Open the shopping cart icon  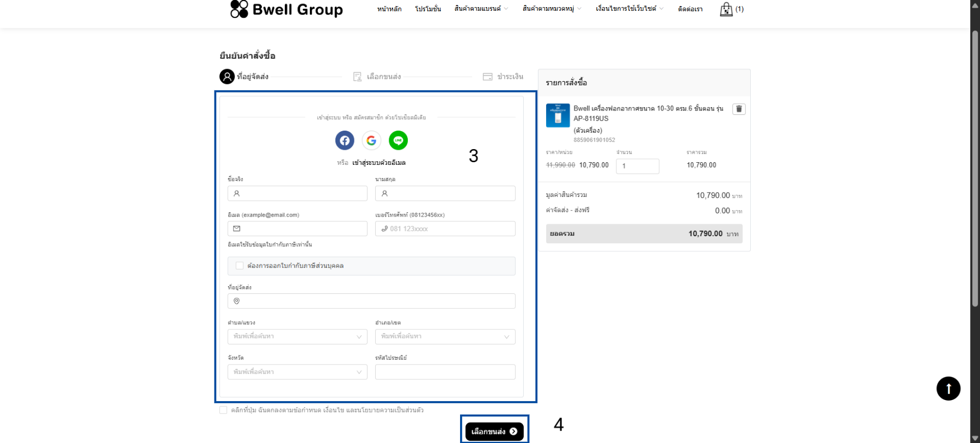coord(726,9)
